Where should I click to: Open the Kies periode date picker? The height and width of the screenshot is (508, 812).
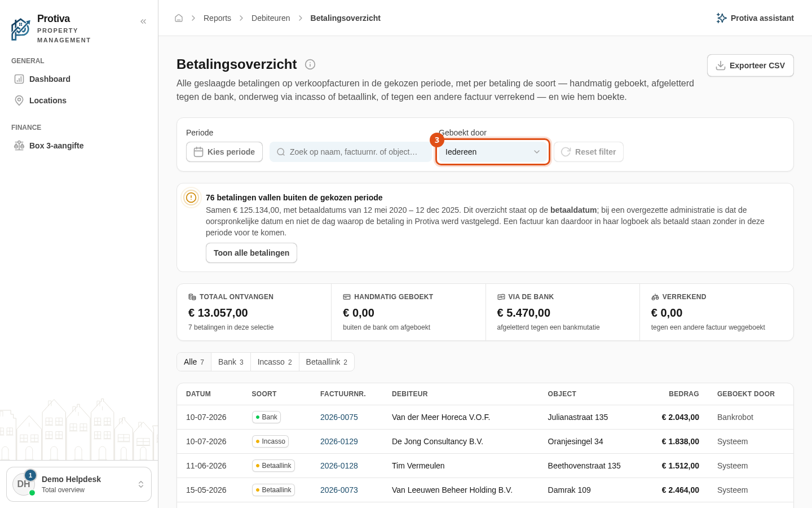point(224,152)
